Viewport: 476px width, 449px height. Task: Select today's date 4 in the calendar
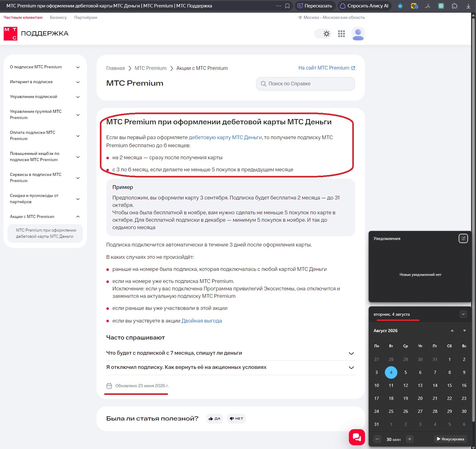click(x=391, y=373)
